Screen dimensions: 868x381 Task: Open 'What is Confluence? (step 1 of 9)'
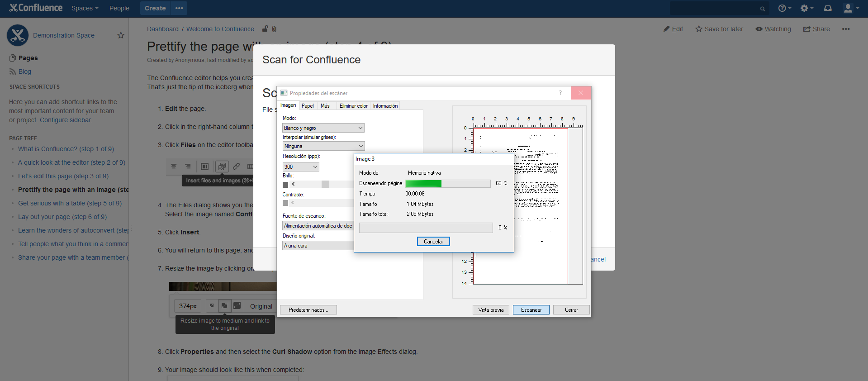66,149
